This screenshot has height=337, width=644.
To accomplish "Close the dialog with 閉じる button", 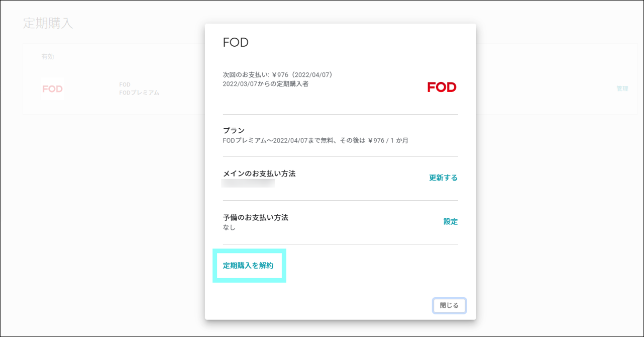I will click(449, 305).
